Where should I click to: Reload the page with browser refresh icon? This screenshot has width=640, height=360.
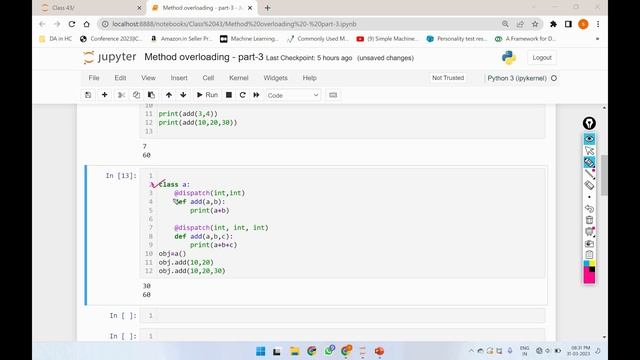point(72,24)
